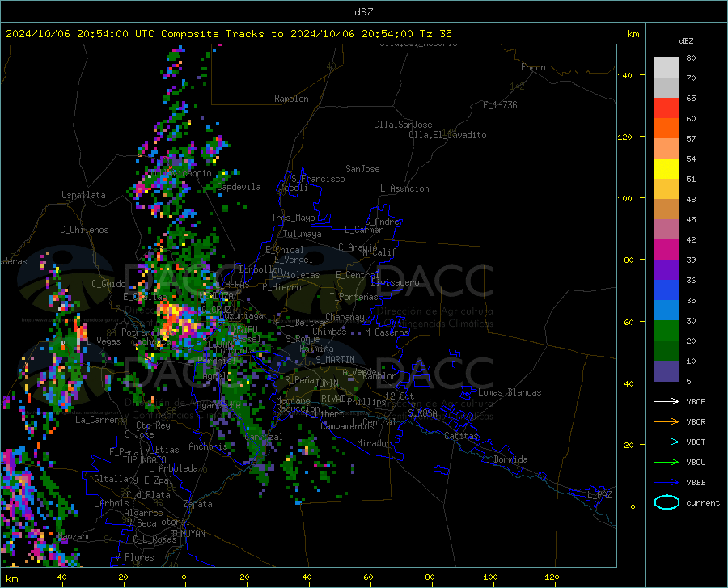
Task: Click the 'Mirador' place label
Action: click(x=374, y=443)
